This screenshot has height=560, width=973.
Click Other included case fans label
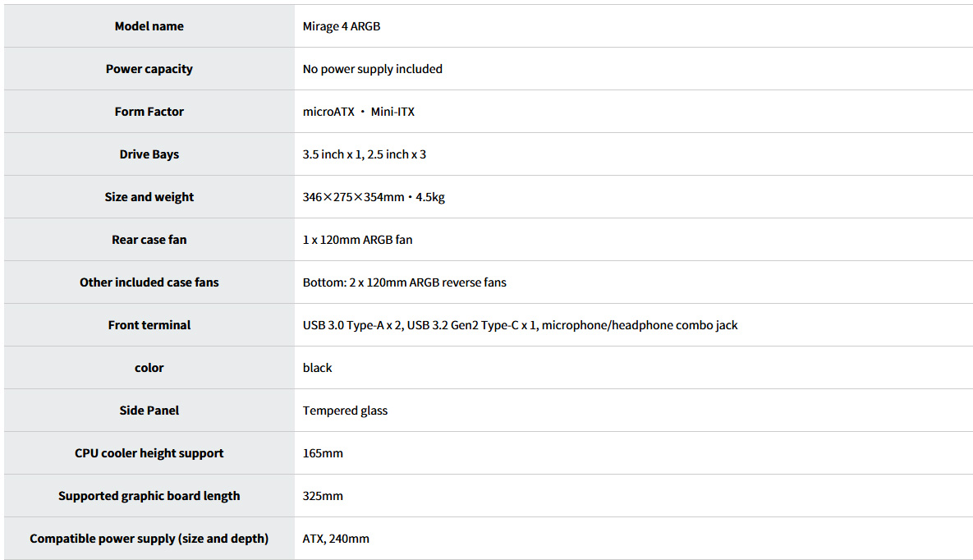coord(149,282)
